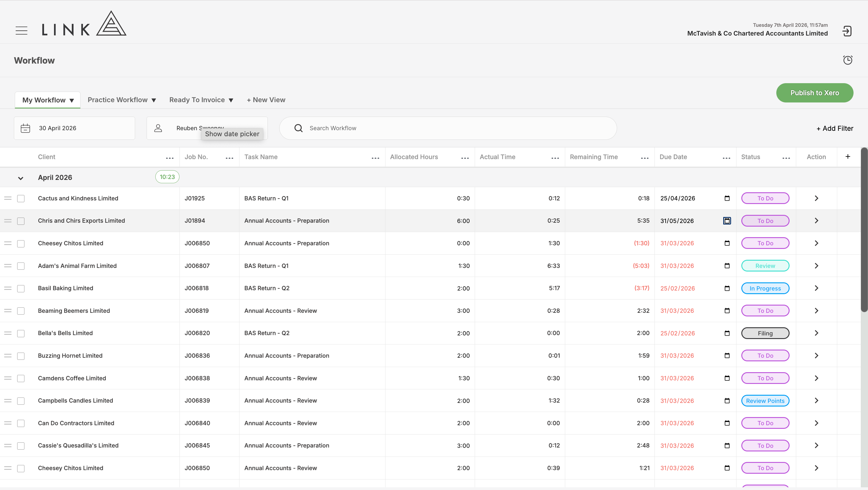868x490 pixels.
Task: Click To Do status for Buzzing Hornet
Action: [765, 356]
